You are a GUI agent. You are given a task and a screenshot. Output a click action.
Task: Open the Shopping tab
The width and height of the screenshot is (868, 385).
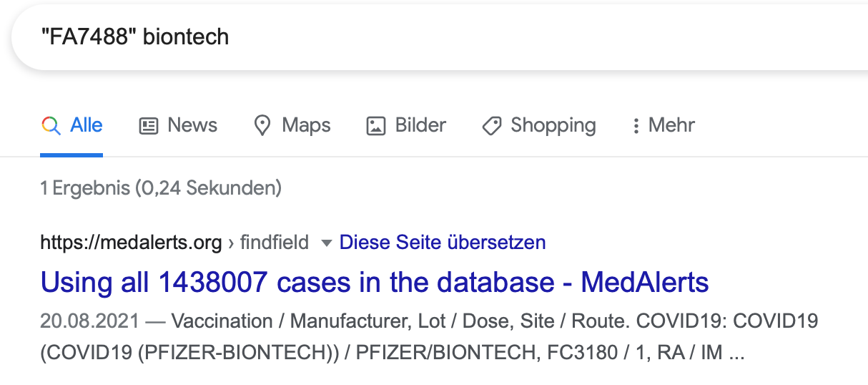pyautogui.click(x=553, y=126)
